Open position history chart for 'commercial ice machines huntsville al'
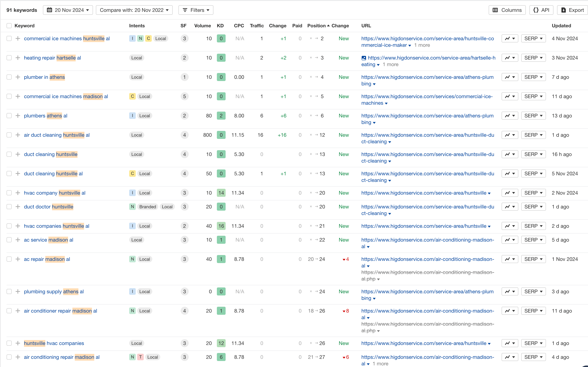 (510, 38)
